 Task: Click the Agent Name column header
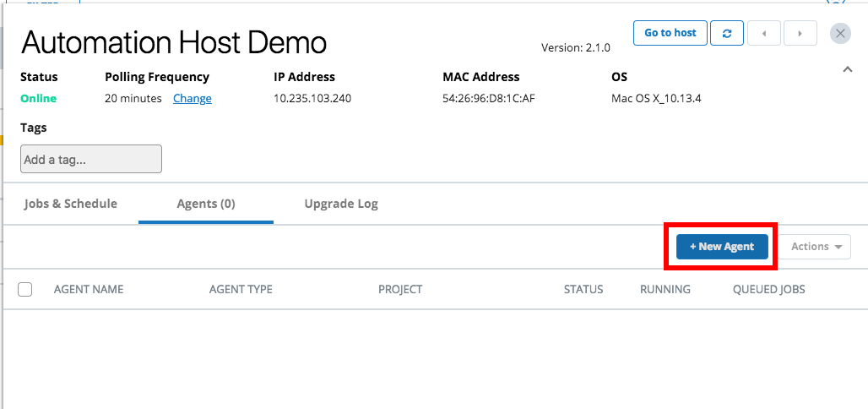pos(89,290)
